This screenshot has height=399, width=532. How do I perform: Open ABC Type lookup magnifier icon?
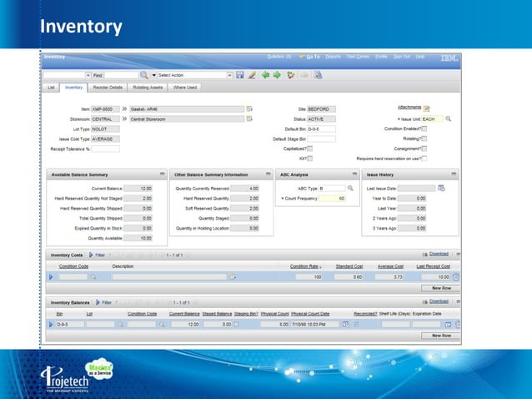tap(350, 189)
